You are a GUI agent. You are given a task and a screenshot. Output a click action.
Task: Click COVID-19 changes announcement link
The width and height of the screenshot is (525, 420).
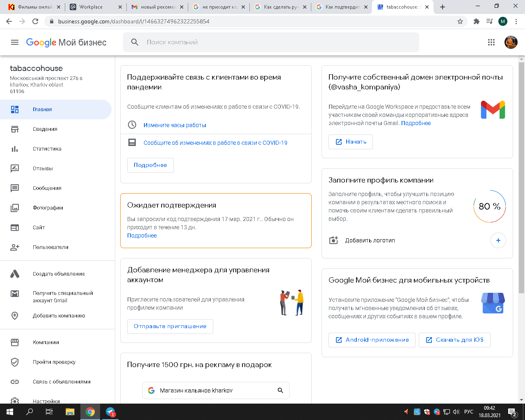pyautogui.click(x=215, y=143)
